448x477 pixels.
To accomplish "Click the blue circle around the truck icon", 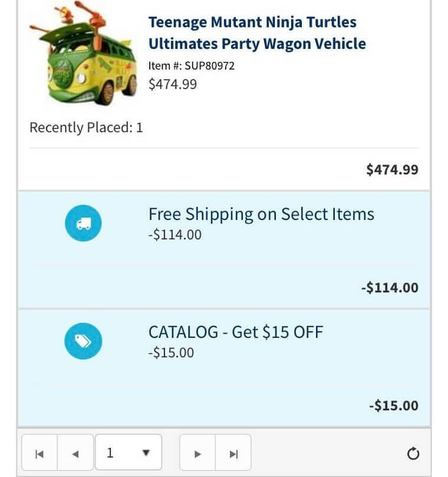I will [x=84, y=223].
